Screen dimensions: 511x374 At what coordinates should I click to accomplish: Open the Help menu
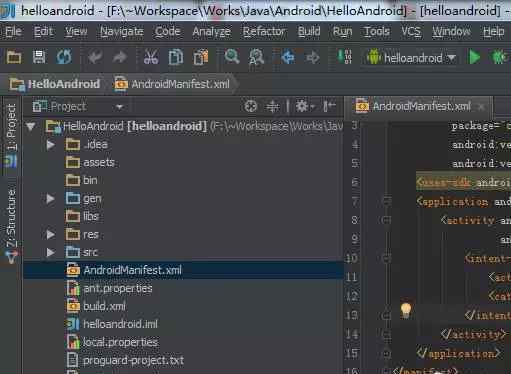tap(494, 32)
